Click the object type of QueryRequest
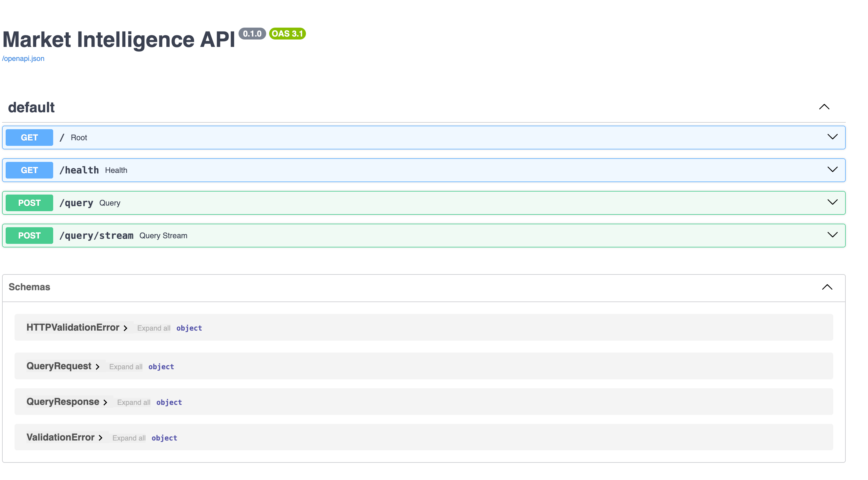868x480 pixels. 161,367
